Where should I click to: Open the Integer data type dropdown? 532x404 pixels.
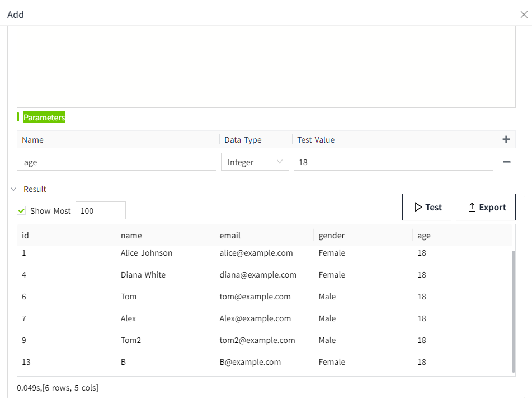(x=255, y=162)
